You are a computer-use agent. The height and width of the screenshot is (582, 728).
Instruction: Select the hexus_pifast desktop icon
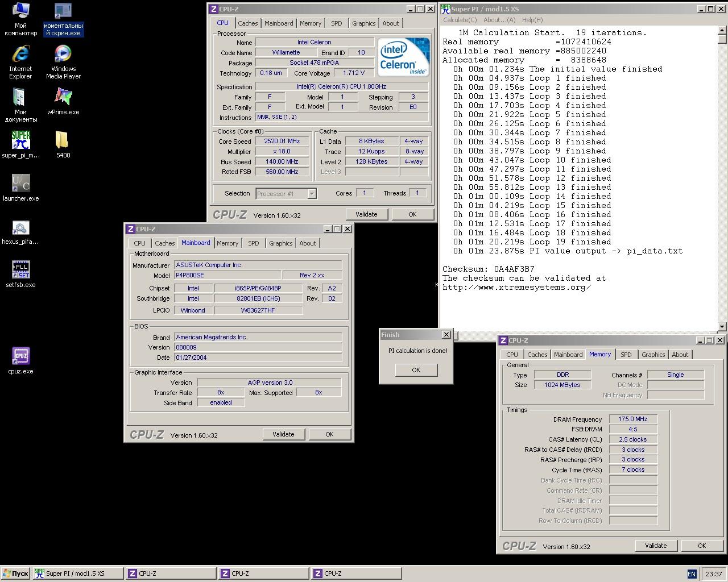20,231
